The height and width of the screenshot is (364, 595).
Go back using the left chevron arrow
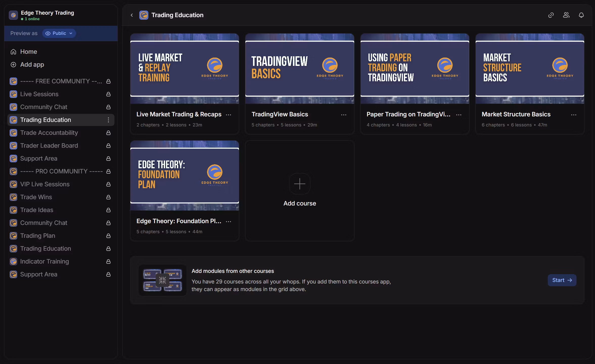(132, 15)
